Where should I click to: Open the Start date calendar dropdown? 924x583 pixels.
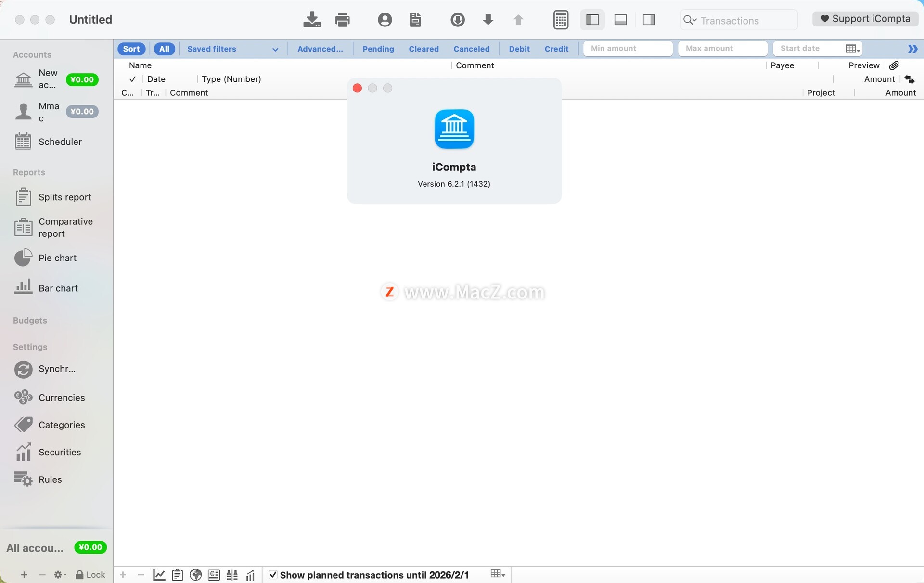852,49
